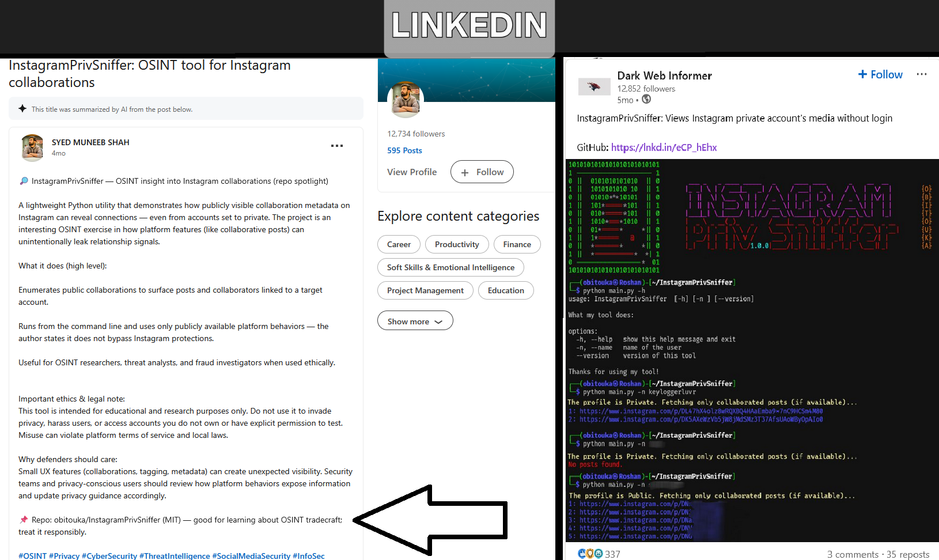Click Syed Muneeb Shah's post avatar
The height and width of the screenshot is (560, 939).
[x=32, y=147]
